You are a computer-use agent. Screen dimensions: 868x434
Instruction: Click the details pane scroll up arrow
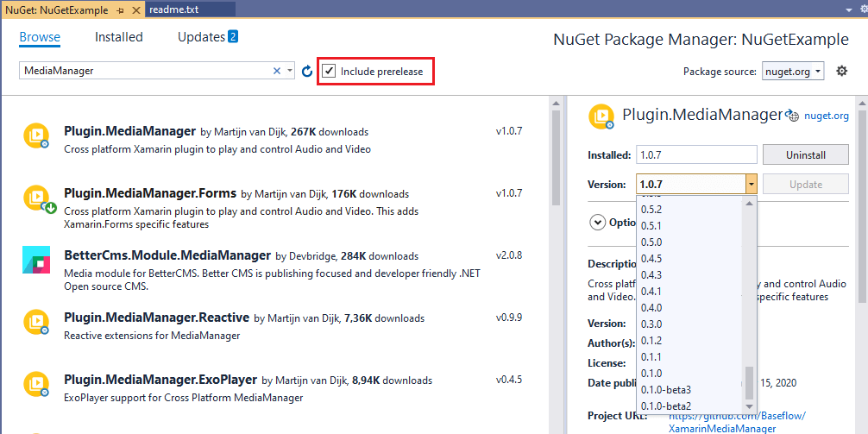tap(862, 103)
